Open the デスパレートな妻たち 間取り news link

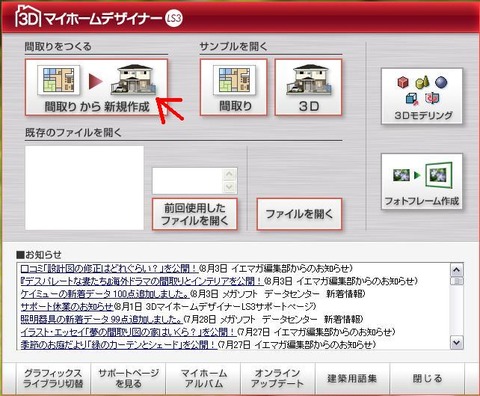click(142, 281)
